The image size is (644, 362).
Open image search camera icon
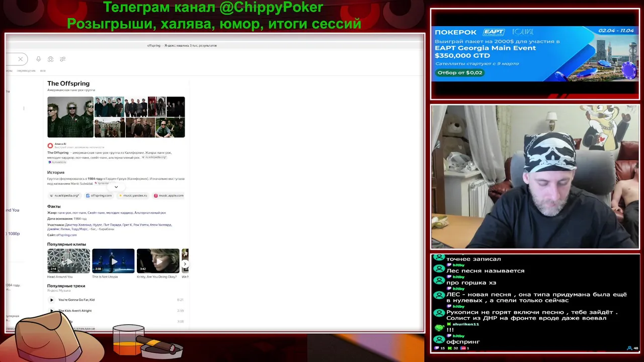tap(50, 59)
